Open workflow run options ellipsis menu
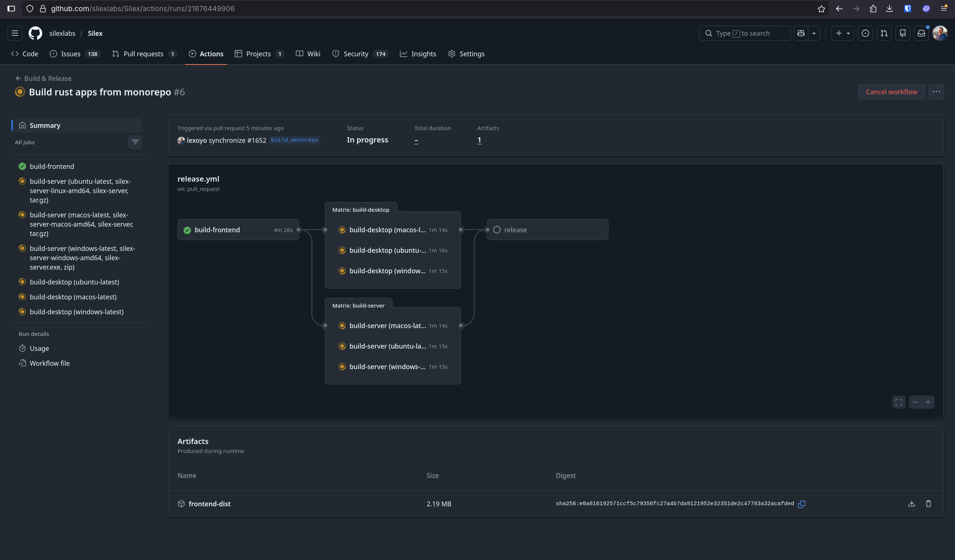The image size is (955, 560). coord(936,92)
